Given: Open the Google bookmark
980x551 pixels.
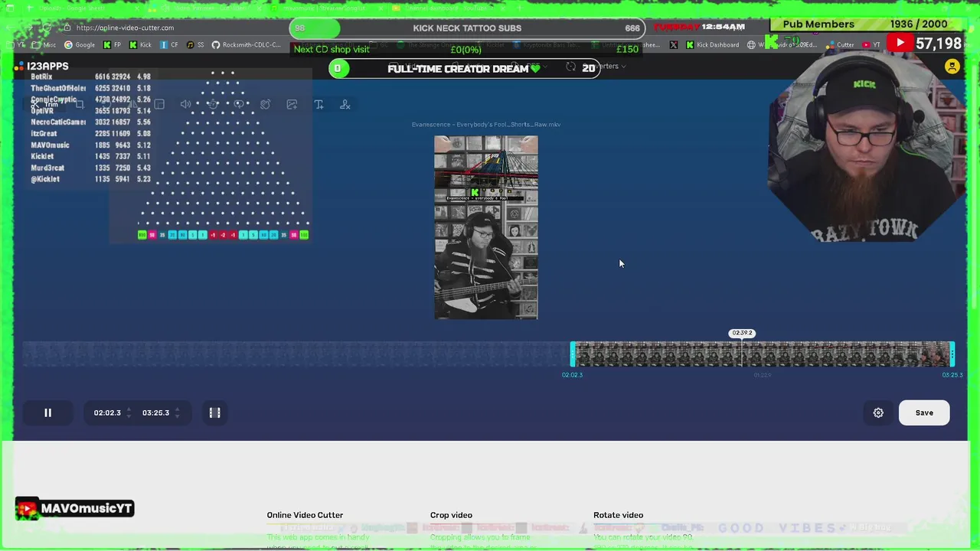Looking at the screenshot, I should coord(80,45).
